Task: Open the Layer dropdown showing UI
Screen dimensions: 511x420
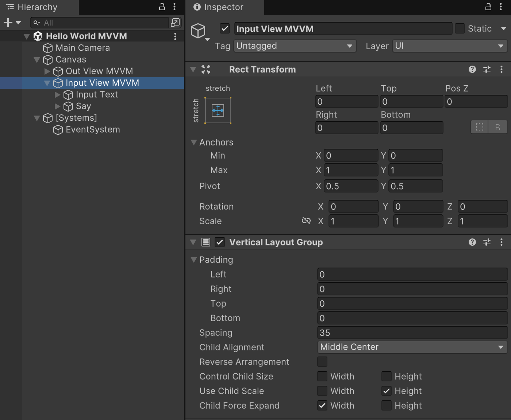Action: (x=449, y=46)
